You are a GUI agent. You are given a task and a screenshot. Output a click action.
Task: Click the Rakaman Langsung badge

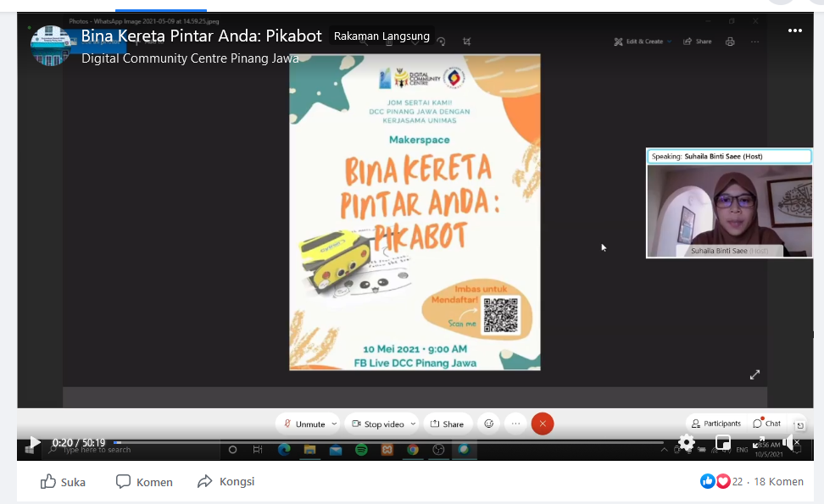(381, 36)
